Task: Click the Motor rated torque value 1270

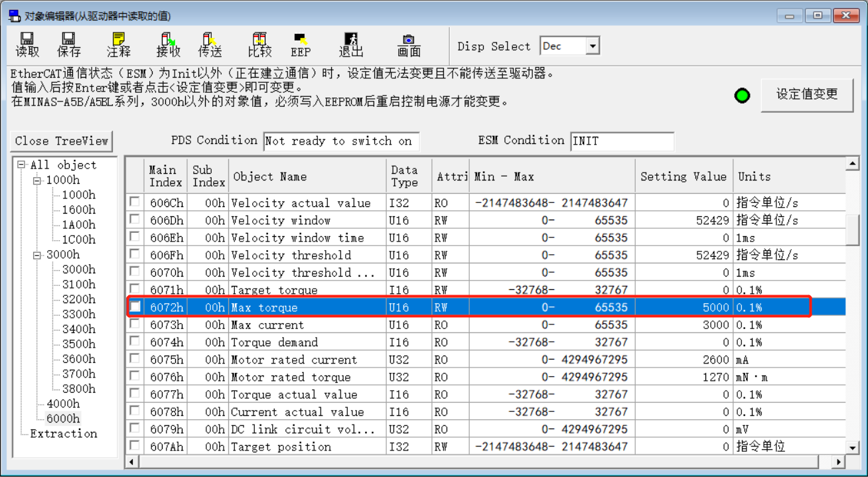Action: click(x=716, y=377)
